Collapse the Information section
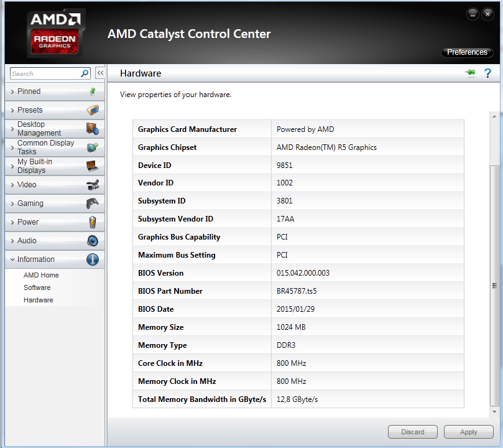 [x=55, y=259]
